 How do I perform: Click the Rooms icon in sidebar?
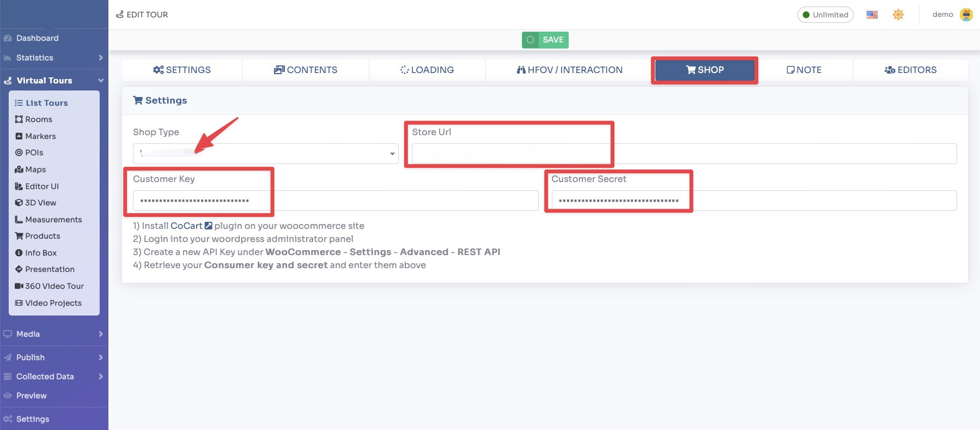click(x=19, y=119)
